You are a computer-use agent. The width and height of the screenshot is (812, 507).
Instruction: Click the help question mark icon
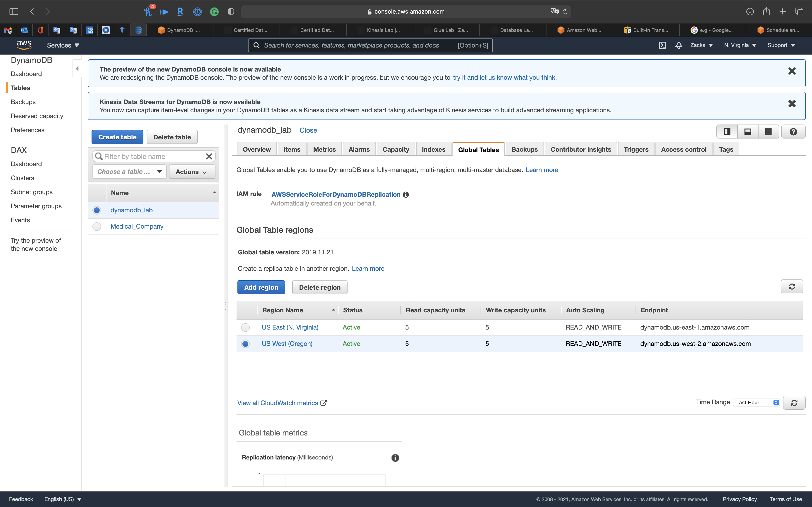[x=793, y=132]
